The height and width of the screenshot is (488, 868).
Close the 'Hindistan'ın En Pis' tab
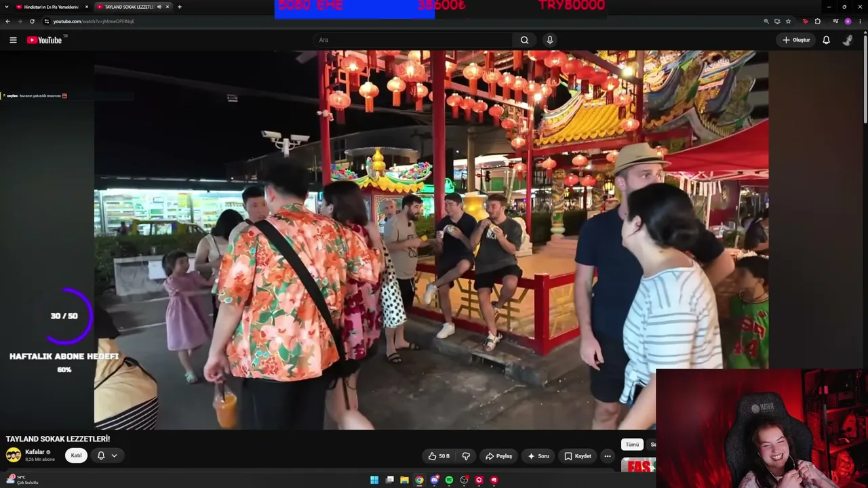click(87, 7)
